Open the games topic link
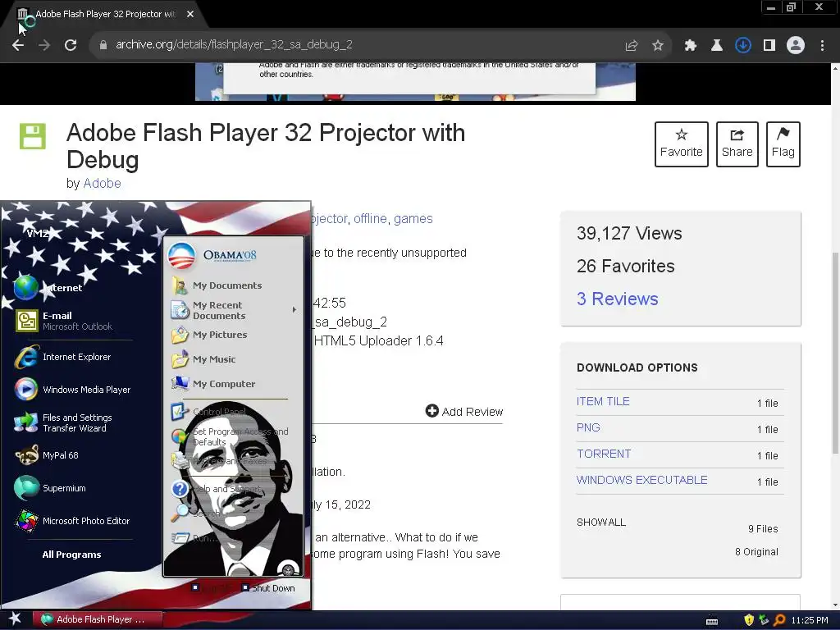 pos(413,218)
